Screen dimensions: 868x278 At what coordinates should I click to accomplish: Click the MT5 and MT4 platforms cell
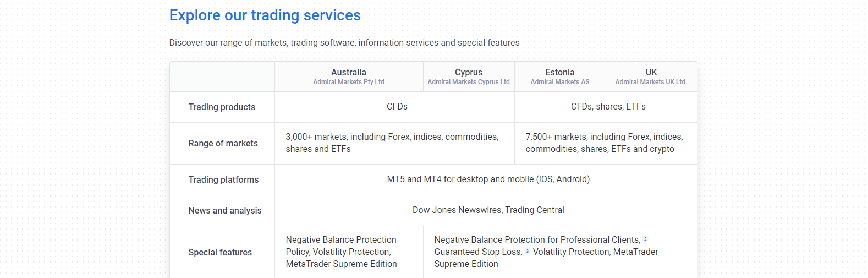[x=488, y=179]
